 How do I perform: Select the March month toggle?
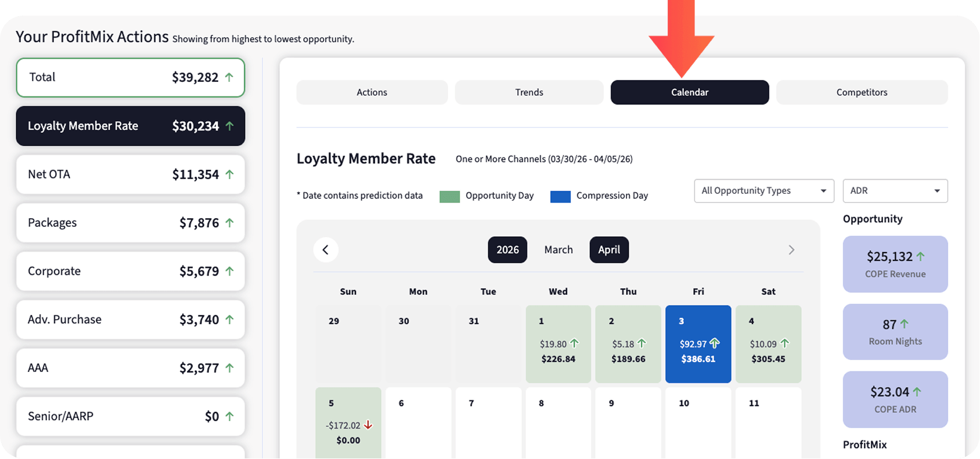559,250
